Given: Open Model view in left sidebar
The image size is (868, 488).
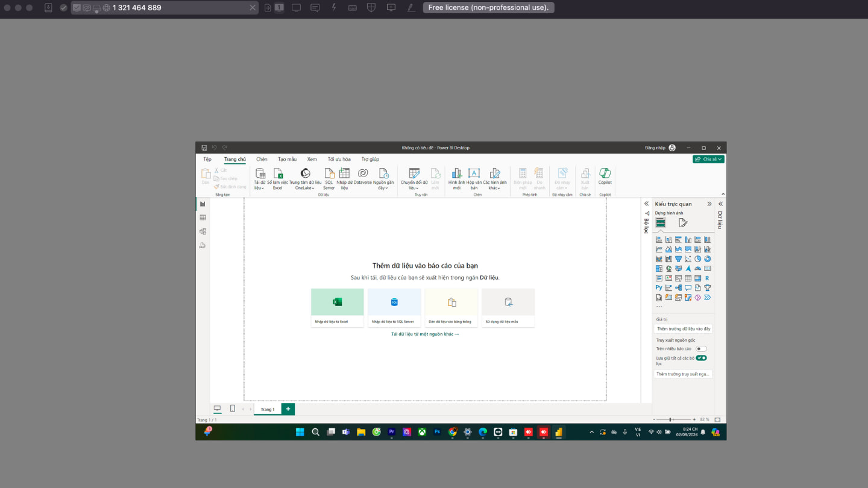Looking at the screenshot, I should pos(203,231).
